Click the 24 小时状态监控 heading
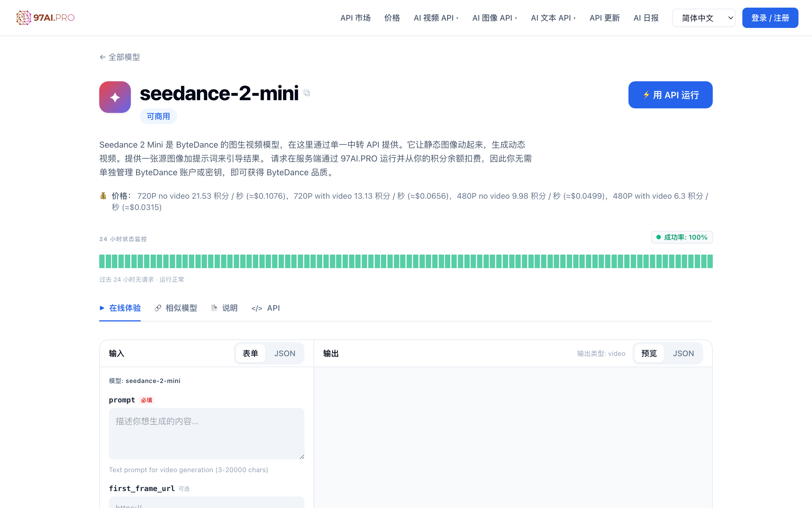 [x=123, y=239]
